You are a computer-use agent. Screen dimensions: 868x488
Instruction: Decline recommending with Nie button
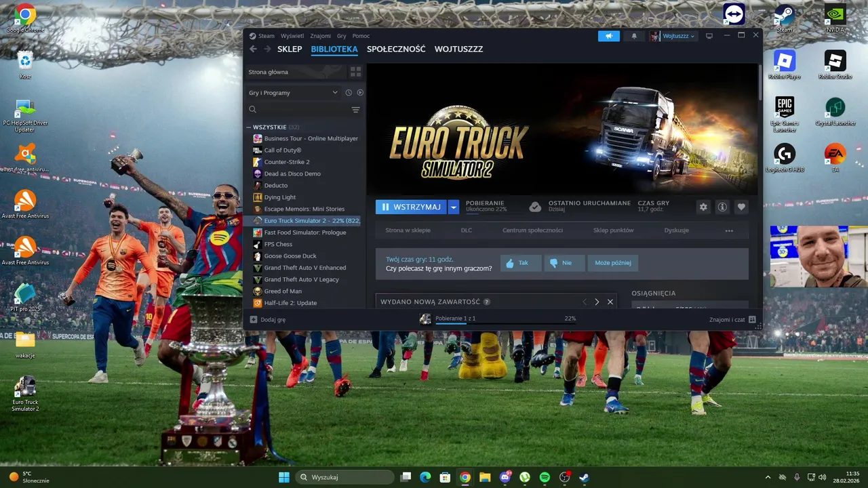coord(564,263)
